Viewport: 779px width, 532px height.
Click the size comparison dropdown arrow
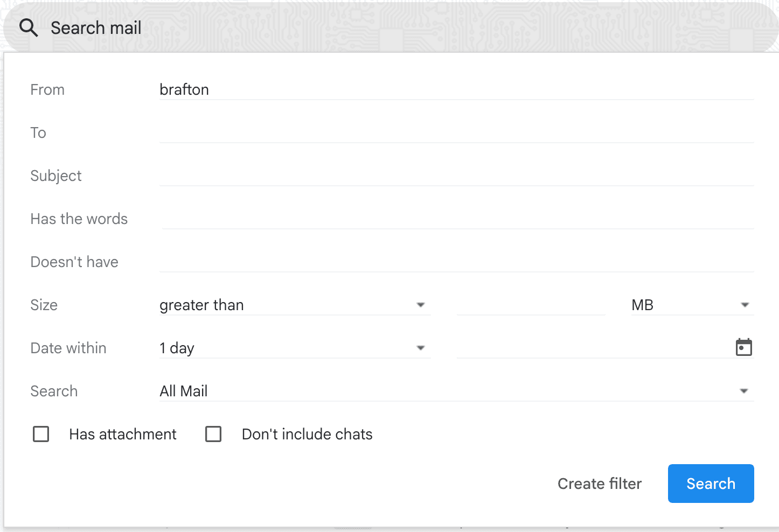tap(421, 305)
